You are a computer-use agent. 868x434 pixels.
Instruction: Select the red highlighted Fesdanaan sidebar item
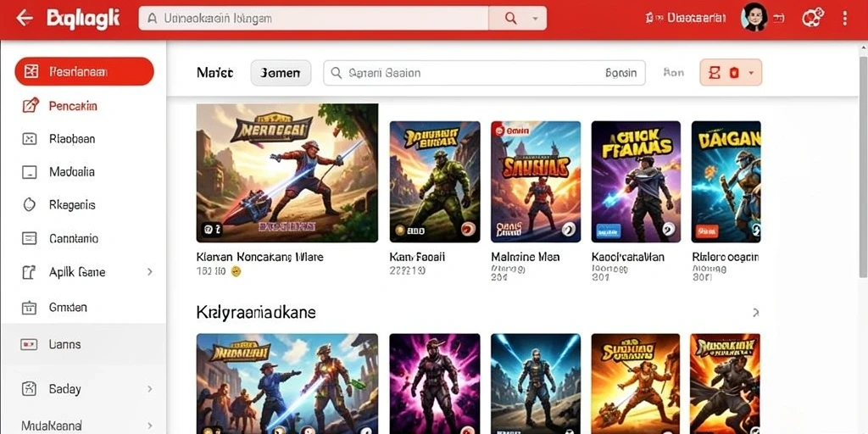pyautogui.click(x=84, y=71)
